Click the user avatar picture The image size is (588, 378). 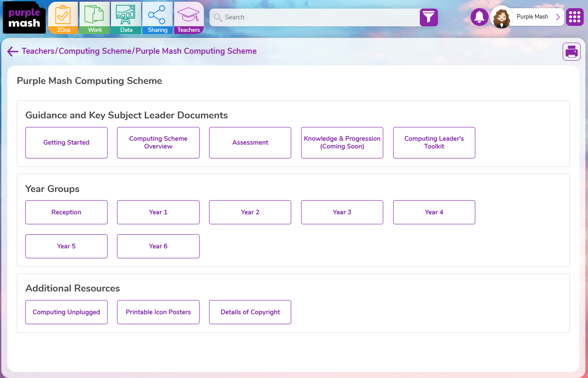502,17
